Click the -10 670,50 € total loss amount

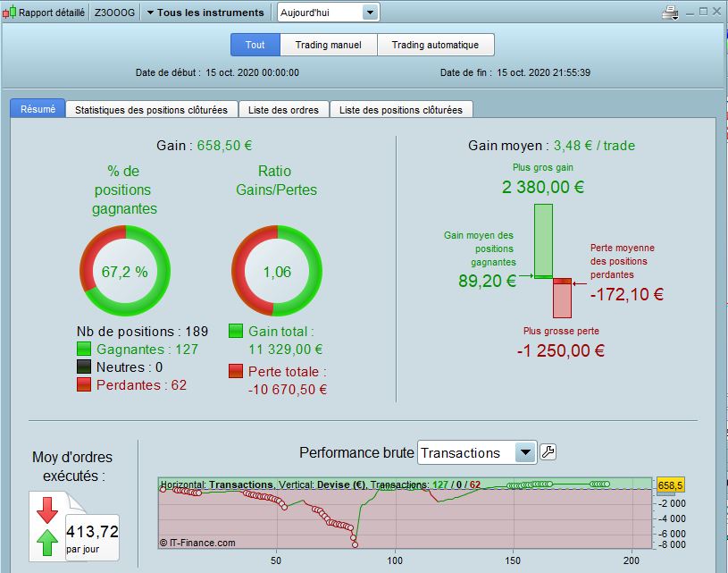point(288,389)
